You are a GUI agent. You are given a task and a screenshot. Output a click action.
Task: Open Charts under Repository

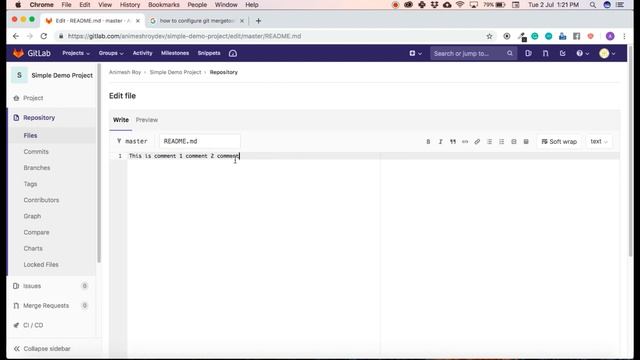coord(33,248)
